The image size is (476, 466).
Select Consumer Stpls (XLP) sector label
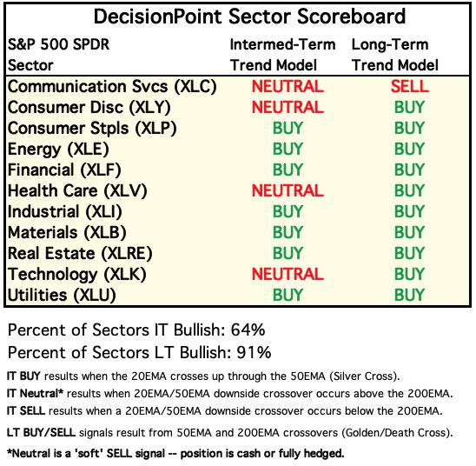(92, 129)
